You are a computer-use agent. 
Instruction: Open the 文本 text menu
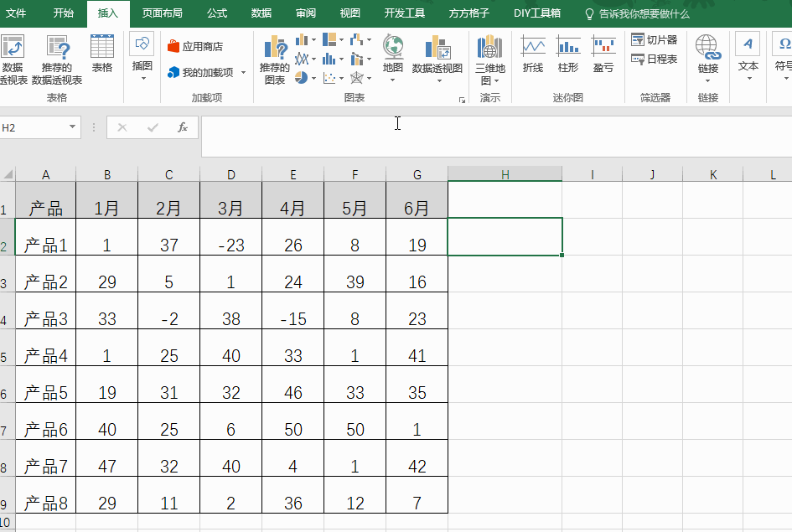coord(748,56)
